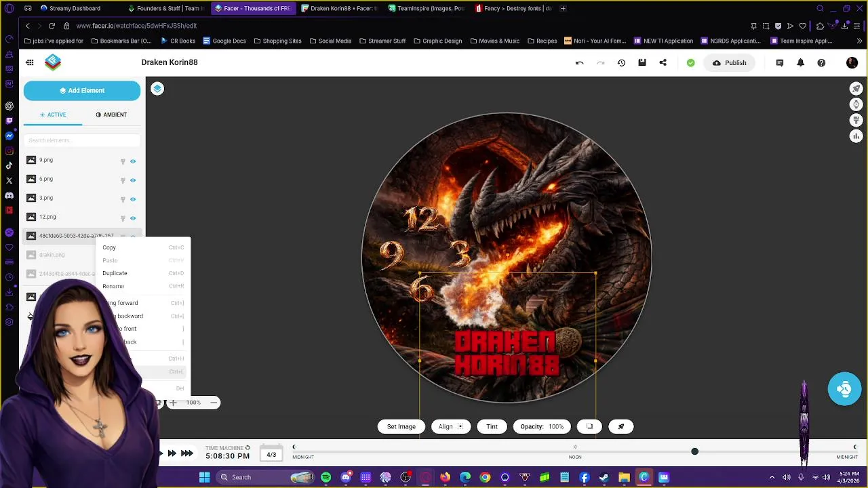868x488 pixels.
Task: Click the watch preview icon on the right edge
Action: tap(856, 104)
